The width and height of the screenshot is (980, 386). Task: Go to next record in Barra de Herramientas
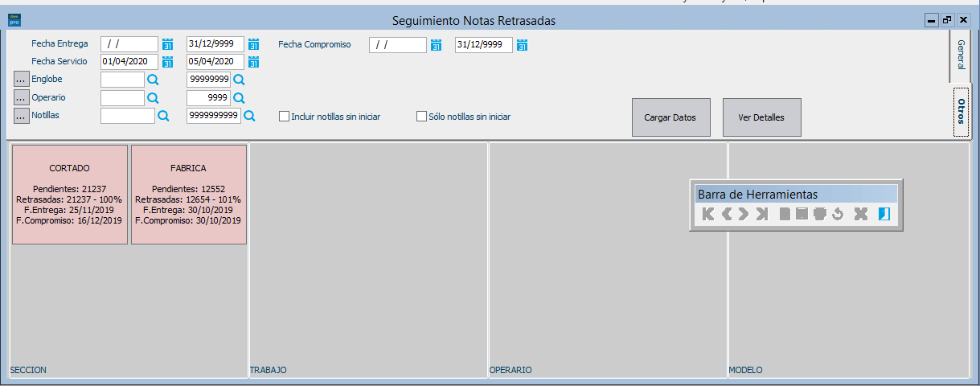click(744, 214)
